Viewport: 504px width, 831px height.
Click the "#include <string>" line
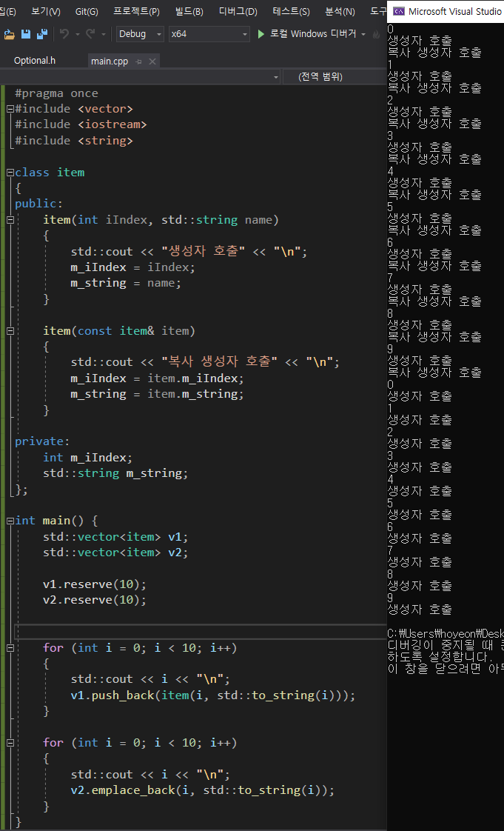(x=74, y=141)
